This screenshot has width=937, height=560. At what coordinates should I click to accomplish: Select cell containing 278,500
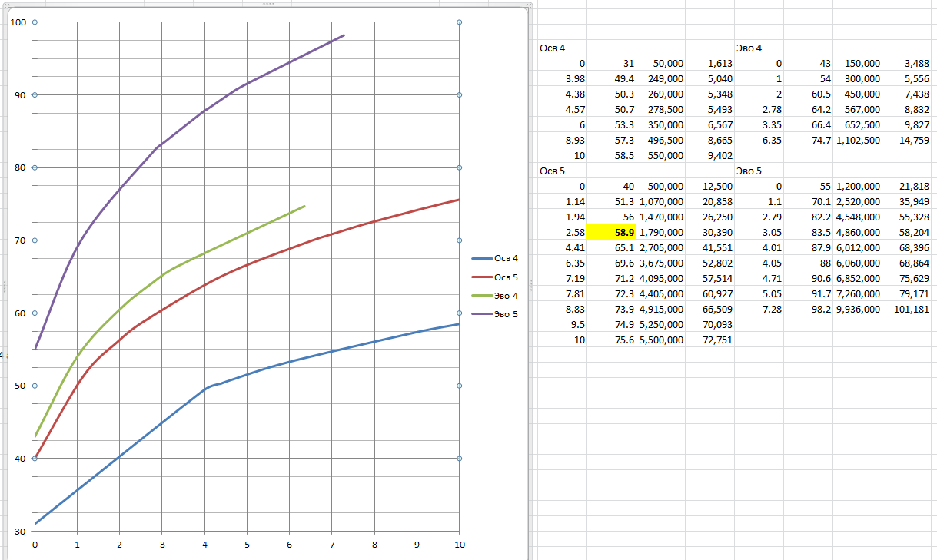pos(661,109)
